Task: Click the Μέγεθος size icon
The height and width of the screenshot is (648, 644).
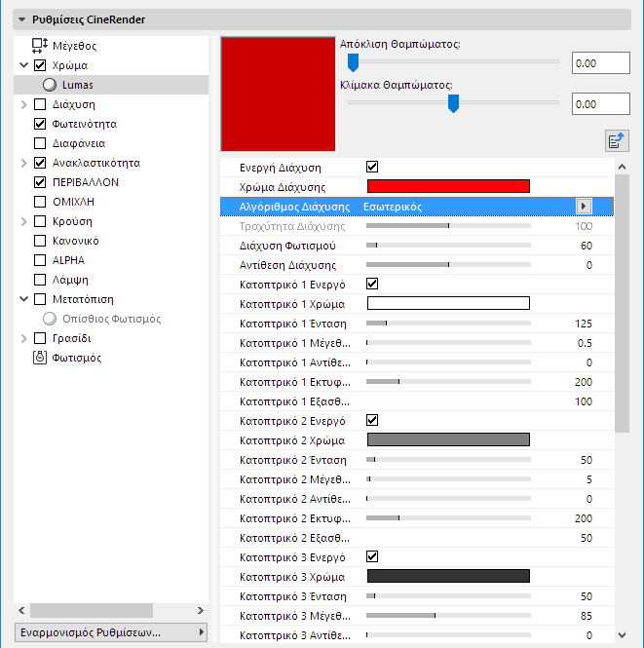Action: pos(40,46)
